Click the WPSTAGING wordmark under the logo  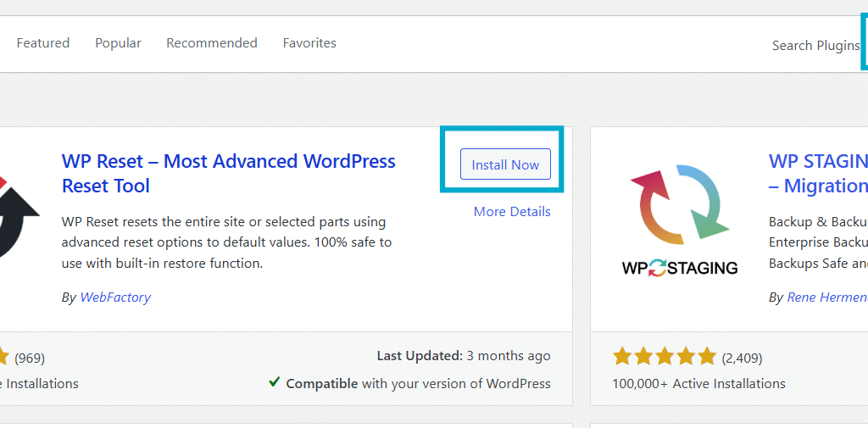coord(679,268)
